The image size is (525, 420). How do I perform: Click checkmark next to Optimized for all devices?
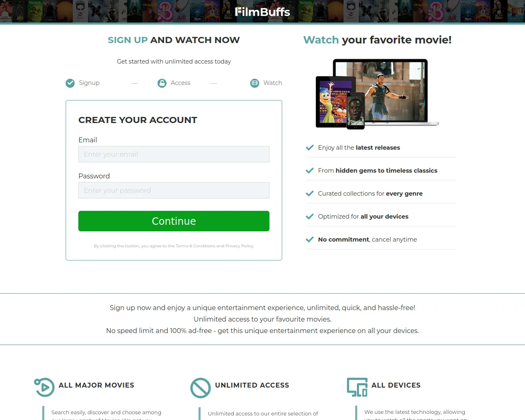(310, 217)
